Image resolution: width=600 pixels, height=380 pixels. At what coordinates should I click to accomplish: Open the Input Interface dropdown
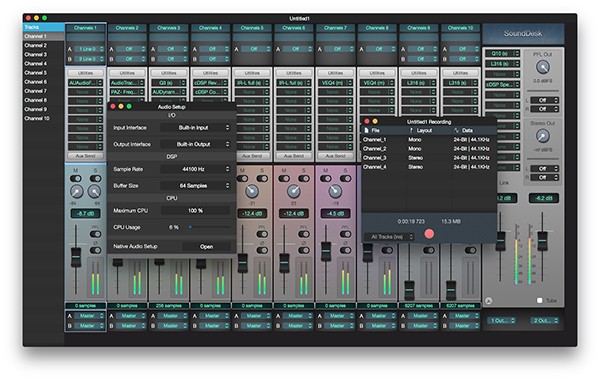pos(196,128)
